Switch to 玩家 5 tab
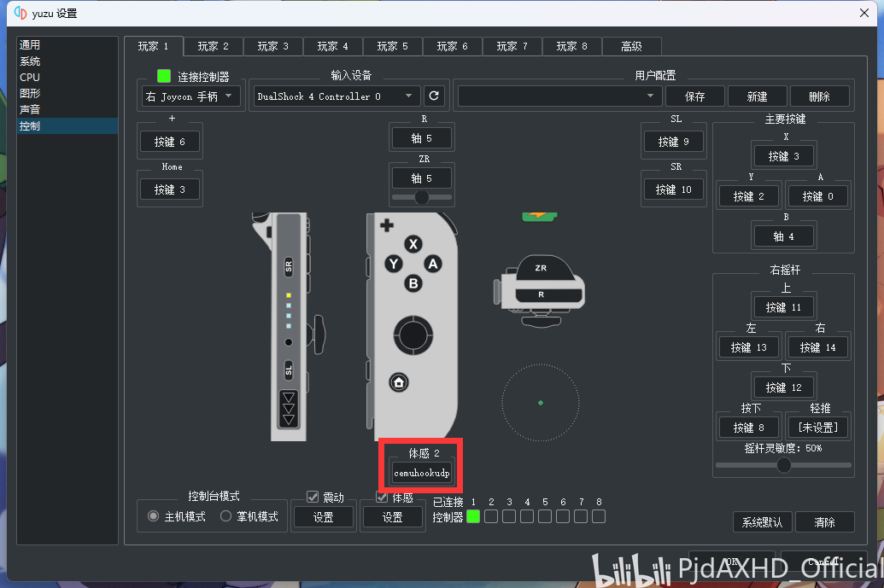 tap(392, 46)
